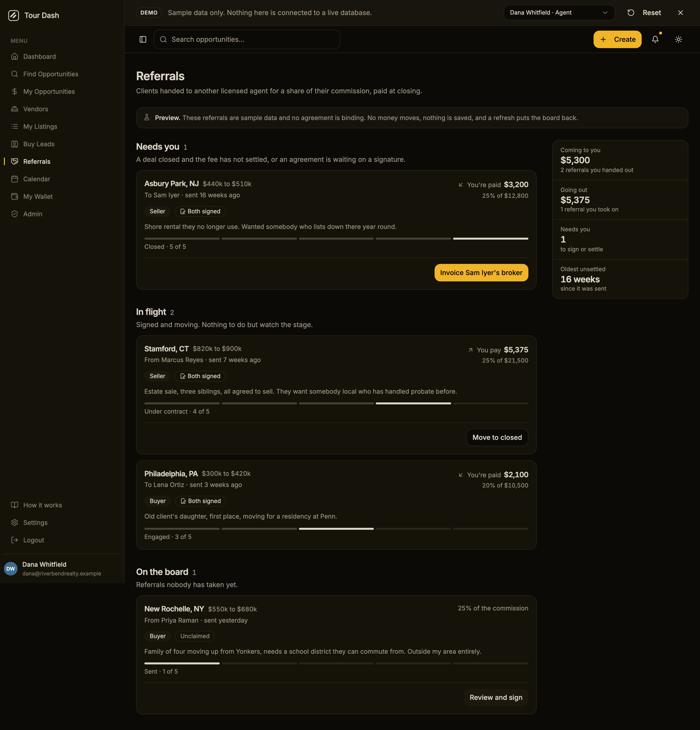This screenshot has height=730, width=700.
Task: Click the dollar icon for My Opportunities
Action: pos(15,92)
